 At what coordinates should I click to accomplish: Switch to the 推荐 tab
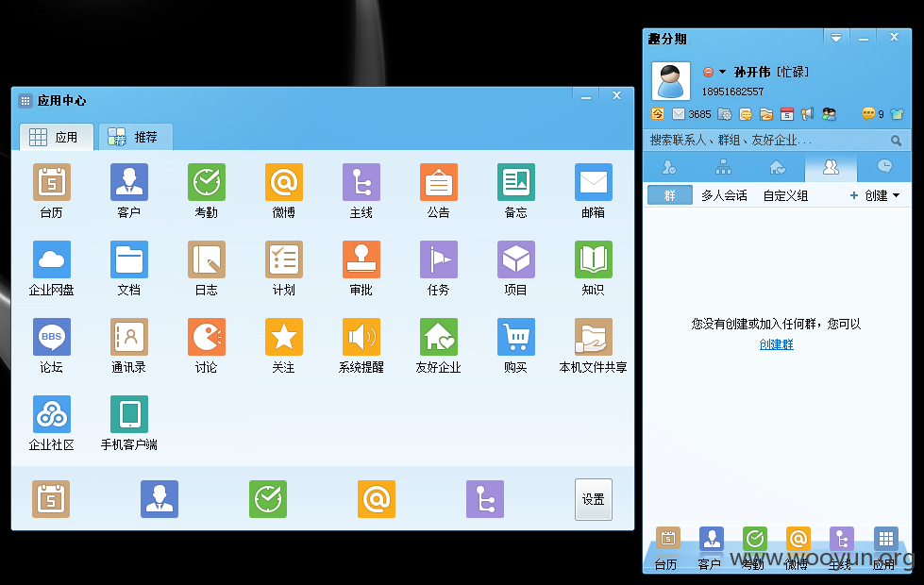(136, 137)
